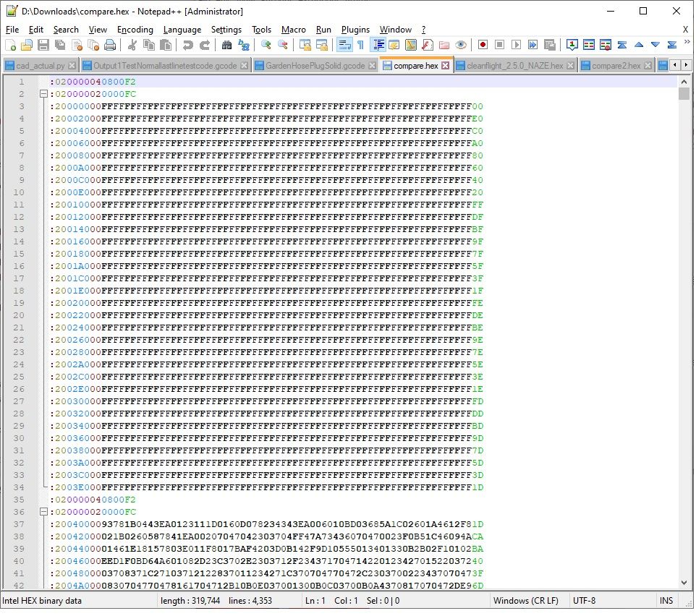The width and height of the screenshot is (696, 616).
Task: Toggle word wrap
Action: pos(344,45)
